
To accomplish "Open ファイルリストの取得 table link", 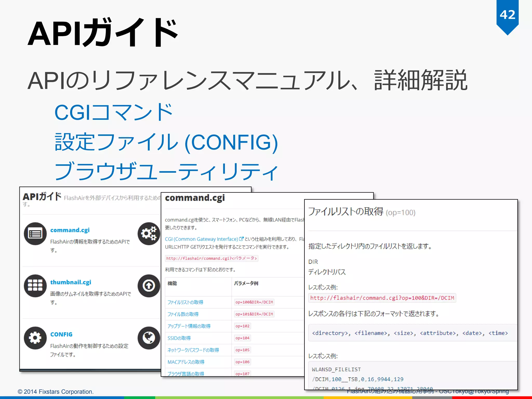I will (x=185, y=302).
